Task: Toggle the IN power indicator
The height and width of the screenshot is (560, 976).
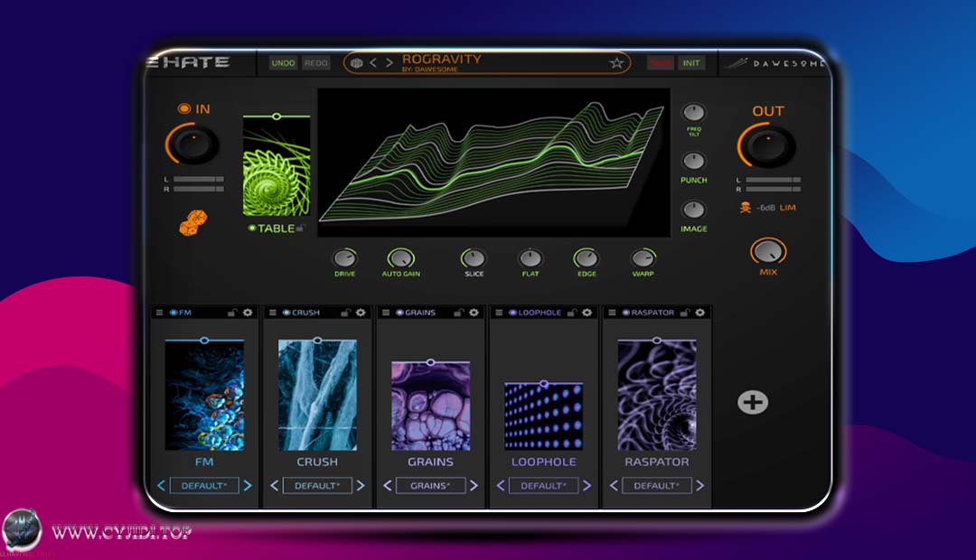Action: pyautogui.click(x=183, y=109)
